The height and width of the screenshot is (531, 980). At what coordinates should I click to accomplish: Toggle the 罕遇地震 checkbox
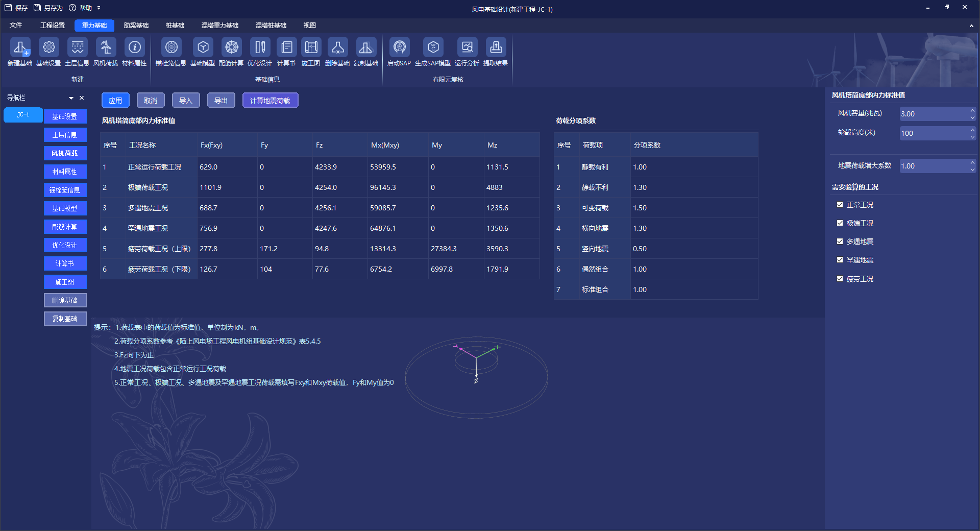pos(840,260)
